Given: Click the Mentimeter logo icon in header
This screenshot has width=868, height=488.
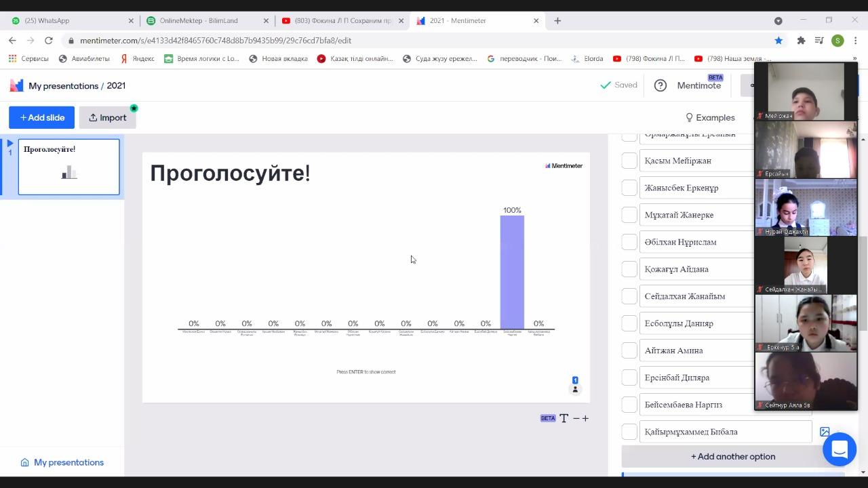Looking at the screenshot, I should pyautogui.click(x=16, y=85).
